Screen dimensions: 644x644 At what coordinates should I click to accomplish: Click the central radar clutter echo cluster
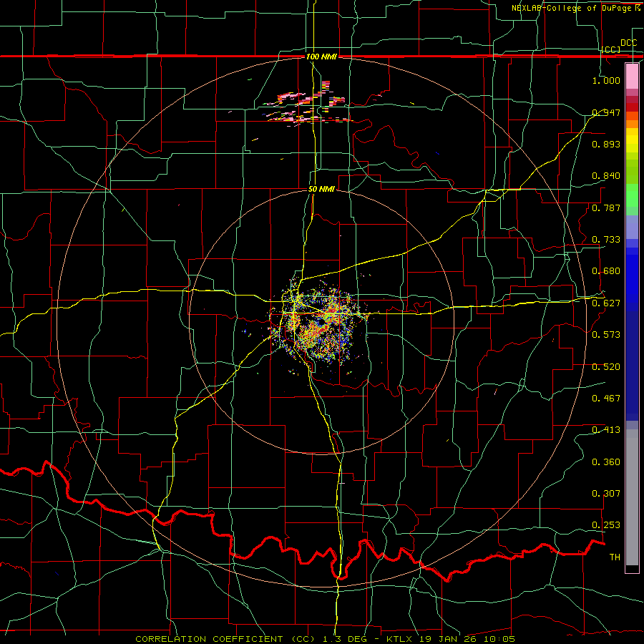(x=320, y=324)
